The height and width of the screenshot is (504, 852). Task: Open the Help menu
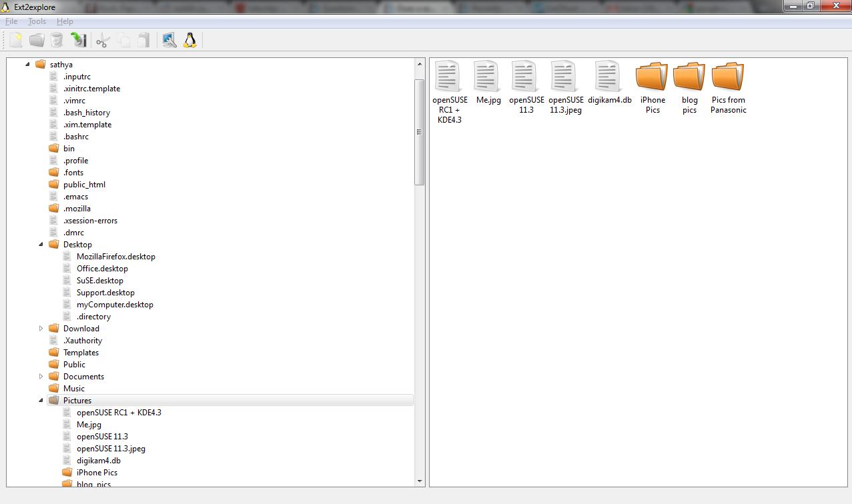(65, 21)
